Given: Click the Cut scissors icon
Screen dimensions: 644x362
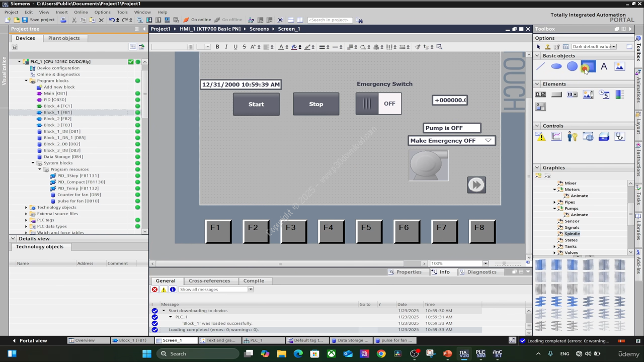Looking at the screenshot, I should tap(74, 20).
